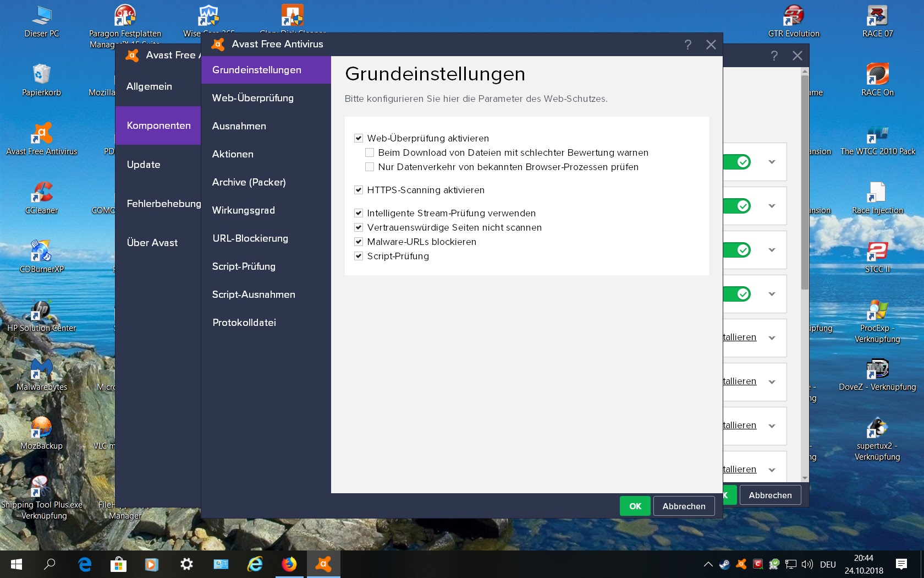Uncheck 'Malware-URLs blockieren' checkbox
The width and height of the screenshot is (924, 578).
[359, 242]
